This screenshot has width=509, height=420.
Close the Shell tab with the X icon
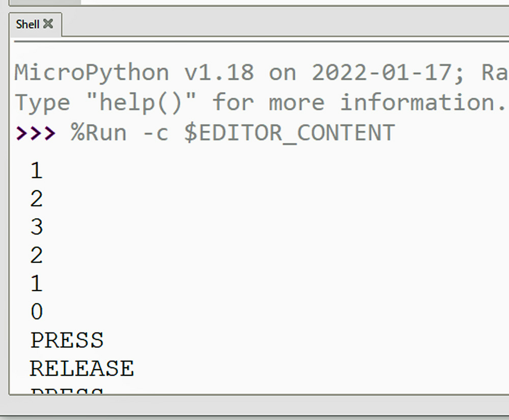[x=48, y=24]
